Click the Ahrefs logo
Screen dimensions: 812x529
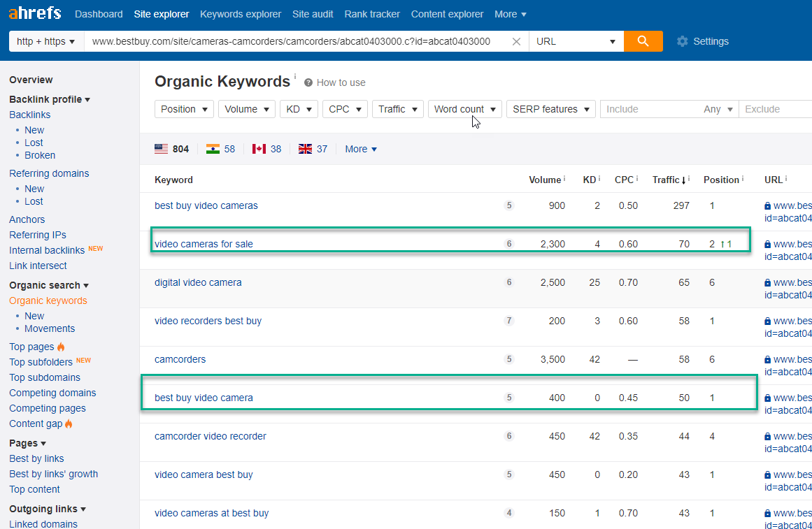(35, 13)
